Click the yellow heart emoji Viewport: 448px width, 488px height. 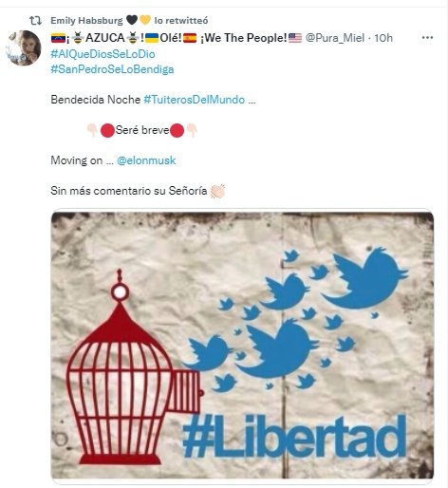(145, 20)
